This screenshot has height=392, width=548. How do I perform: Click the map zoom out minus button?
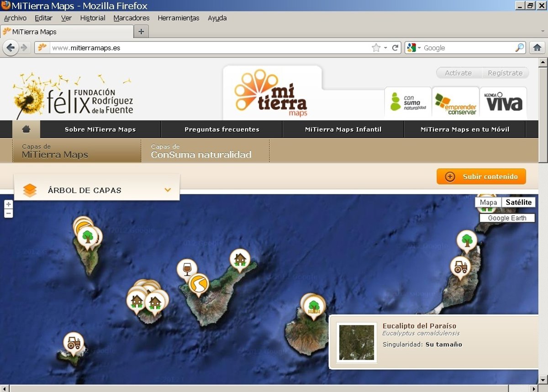tap(8, 214)
